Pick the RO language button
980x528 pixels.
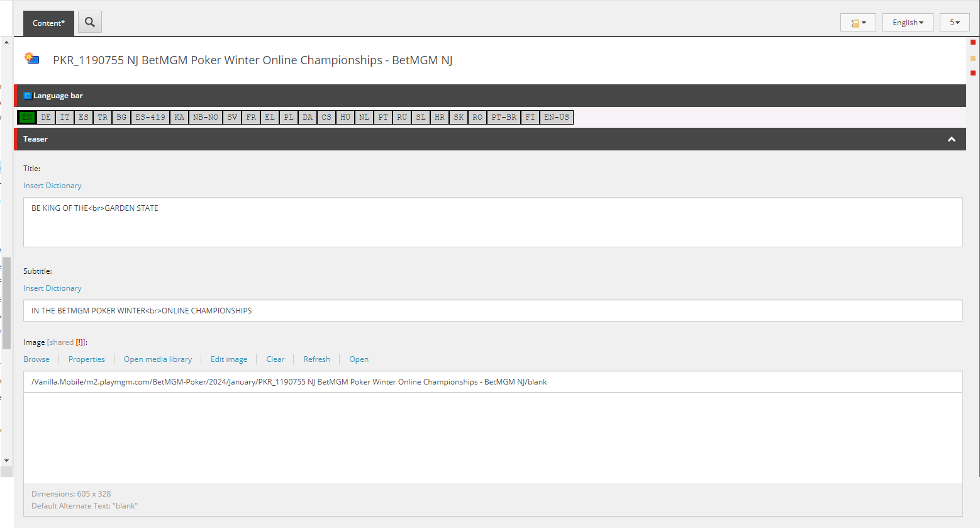[477, 117]
